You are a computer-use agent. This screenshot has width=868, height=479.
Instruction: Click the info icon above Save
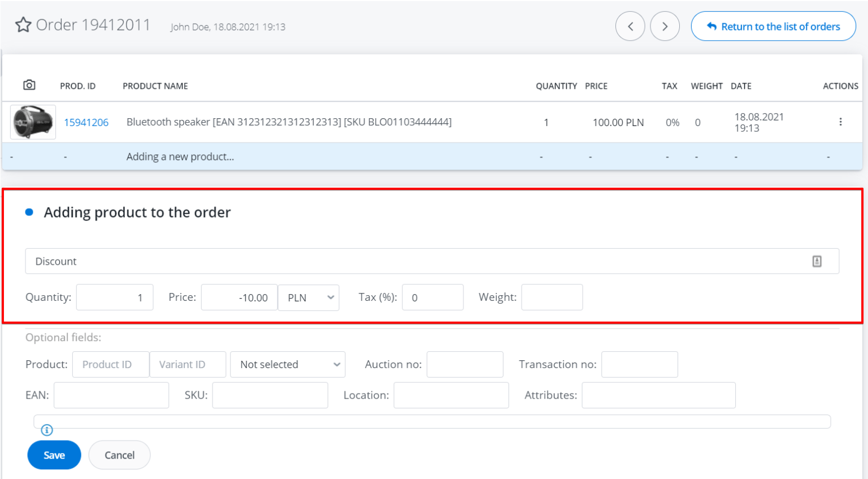[x=47, y=430]
